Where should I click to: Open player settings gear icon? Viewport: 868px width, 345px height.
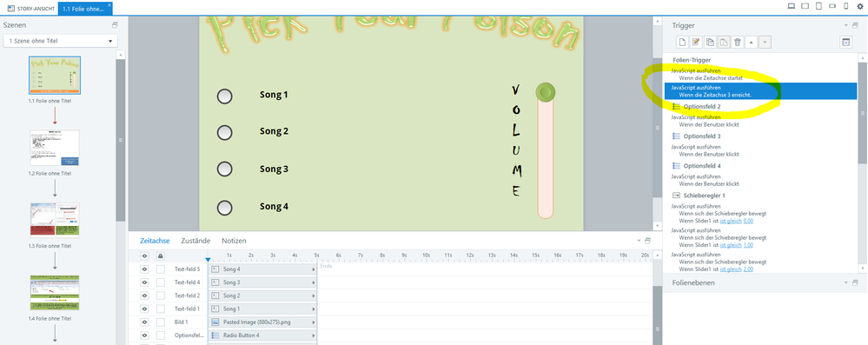click(x=860, y=6)
